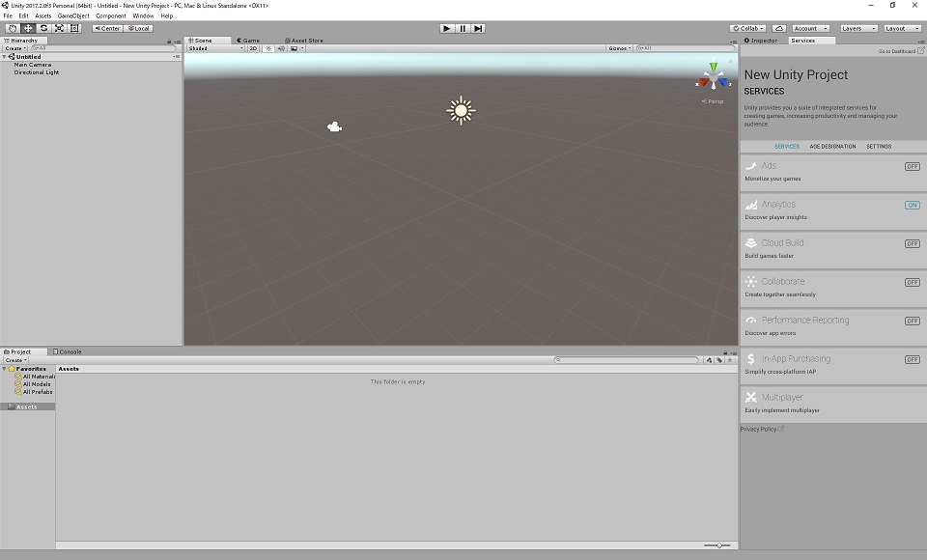Select All Models in Favorites
Screen dimensions: 927x560
pyautogui.click(x=36, y=384)
